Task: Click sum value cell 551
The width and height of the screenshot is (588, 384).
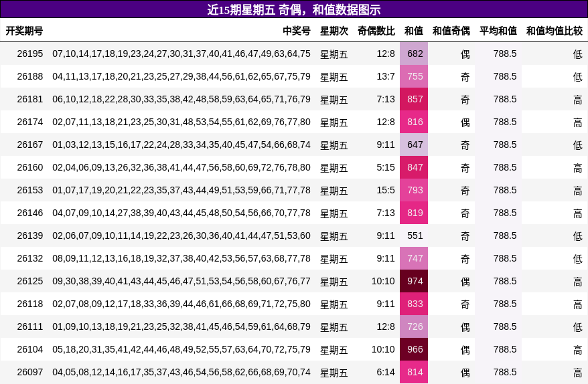Action: [414, 235]
